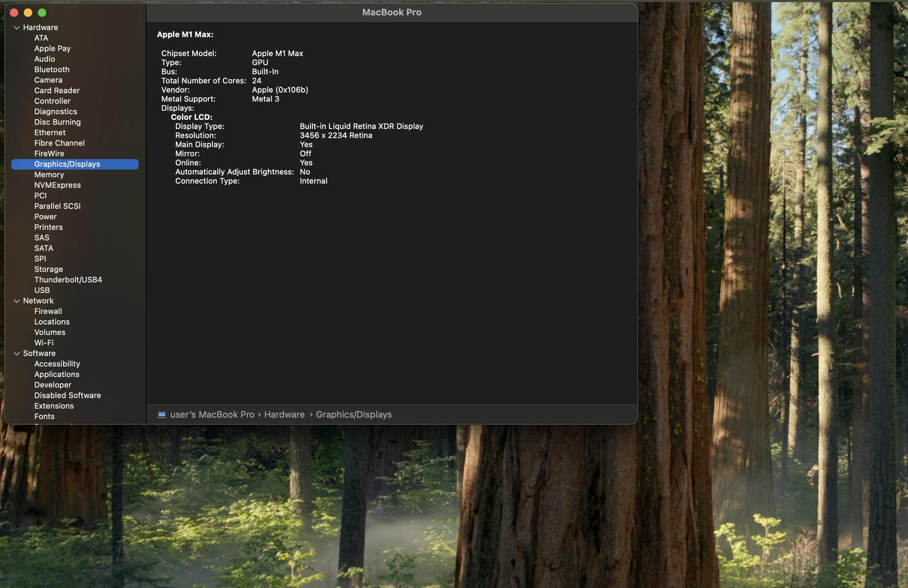The width and height of the screenshot is (908, 588).
Task: Select NVMExpress in the sidebar
Action: (x=58, y=185)
